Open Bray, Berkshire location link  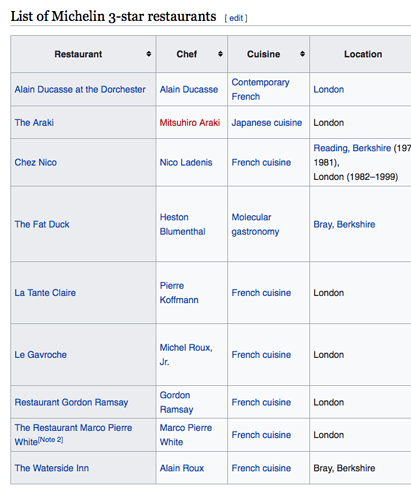tap(344, 224)
